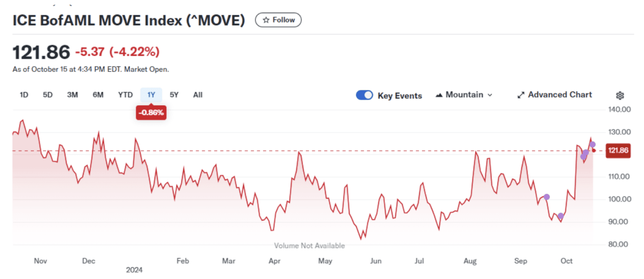The width and height of the screenshot is (644, 279).
Task: Follow the ICE BofAML MOVE Index
Action: [x=278, y=20]
